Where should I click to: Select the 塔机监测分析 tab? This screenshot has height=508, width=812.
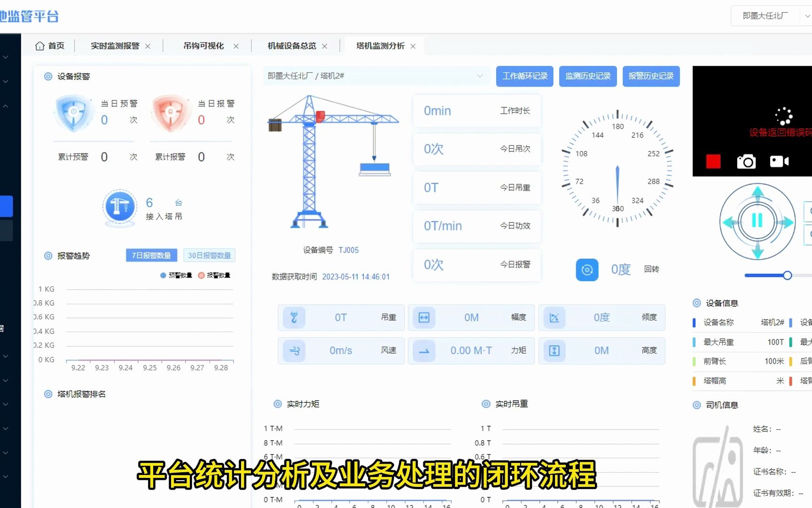click(380, 46)
